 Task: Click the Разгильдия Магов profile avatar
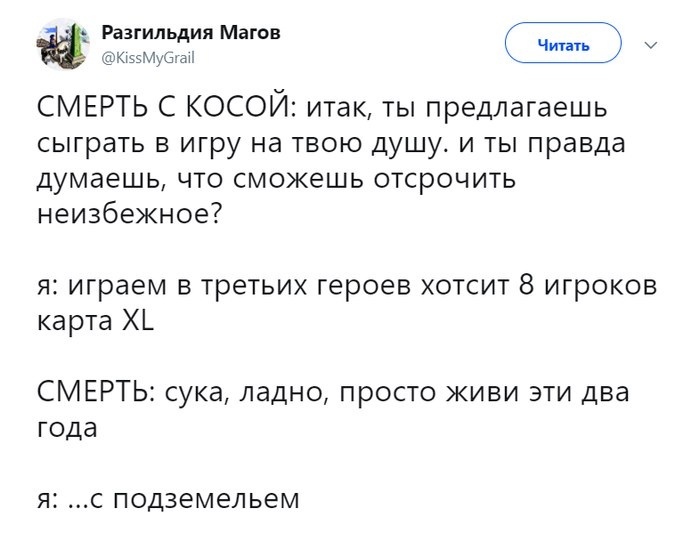[x=66, y=44]
